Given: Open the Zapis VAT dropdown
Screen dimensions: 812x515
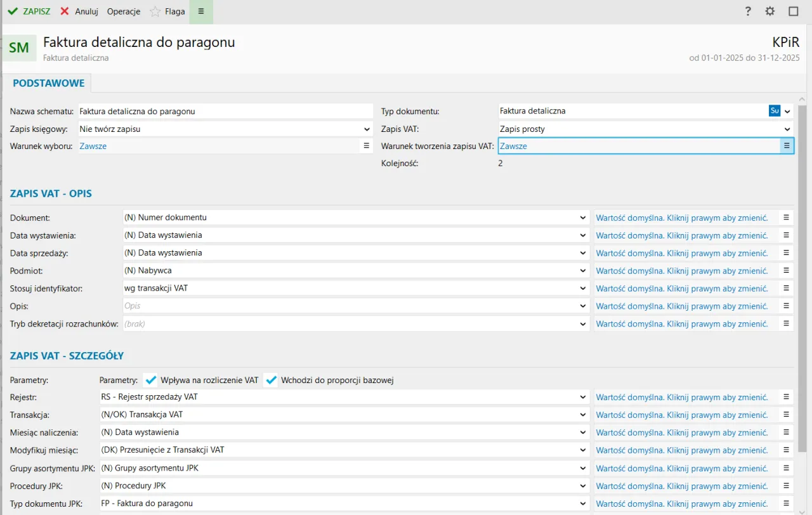Looking at the screenshot, I should (787, 129).
